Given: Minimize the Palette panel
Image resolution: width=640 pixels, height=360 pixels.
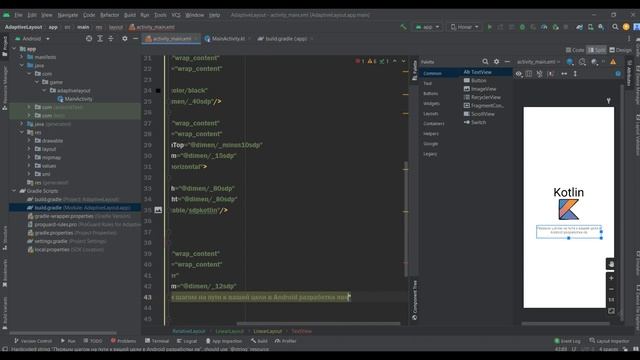Looking at the screenshot, I should 507,62.
